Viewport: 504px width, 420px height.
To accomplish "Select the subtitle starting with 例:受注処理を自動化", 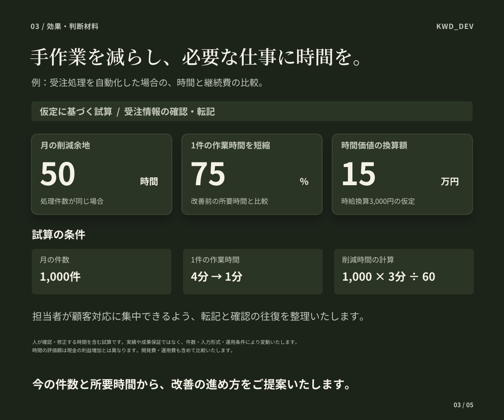I will [x=147, y=83].
